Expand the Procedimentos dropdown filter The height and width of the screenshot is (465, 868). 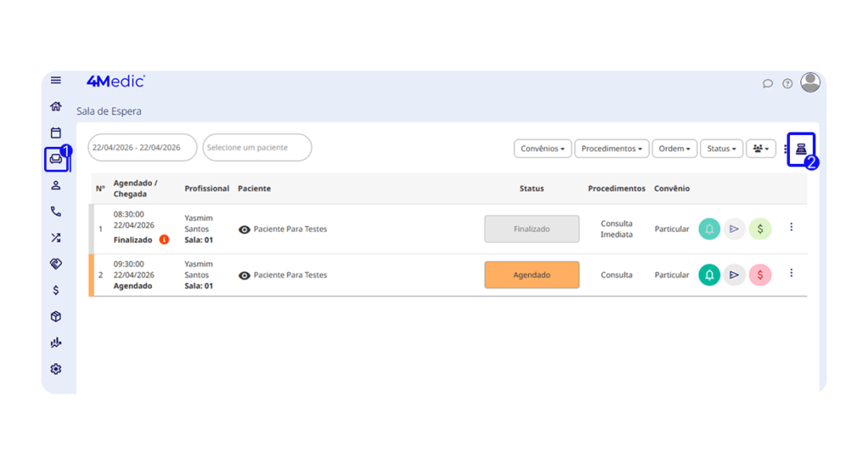[612, 148]
